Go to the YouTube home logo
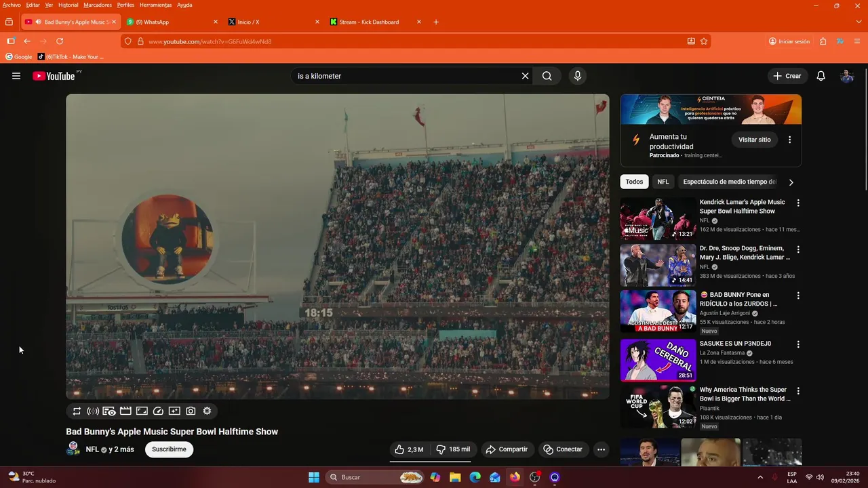The height and width of the screenshot is (488, 868). click(x=54, y=76)
